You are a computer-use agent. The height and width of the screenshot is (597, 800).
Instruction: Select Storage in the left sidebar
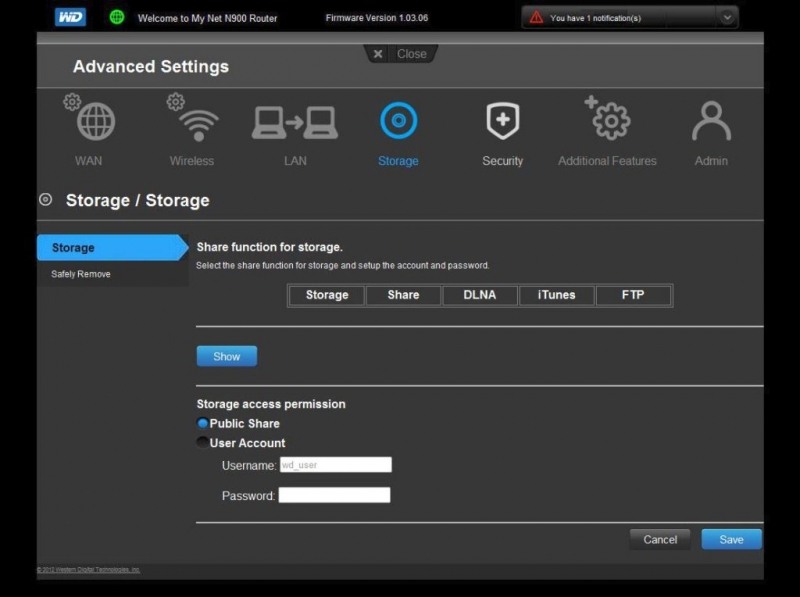(x=113, y=247)
